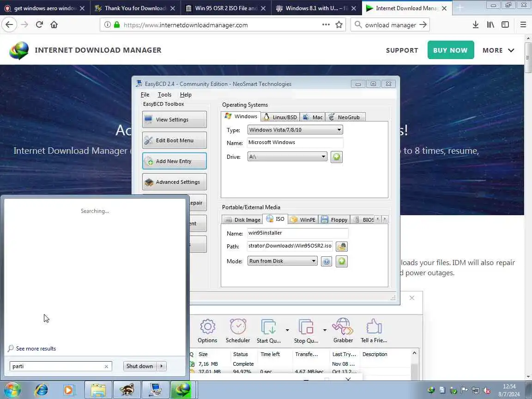This screenshot has width=532, height=399.
Task: Click the win95installer name field
Action: tap(297, 233)
